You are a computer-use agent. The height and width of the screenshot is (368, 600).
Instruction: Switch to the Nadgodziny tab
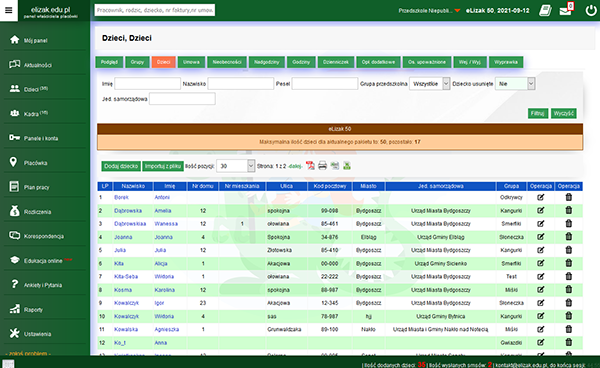[267, 62]
